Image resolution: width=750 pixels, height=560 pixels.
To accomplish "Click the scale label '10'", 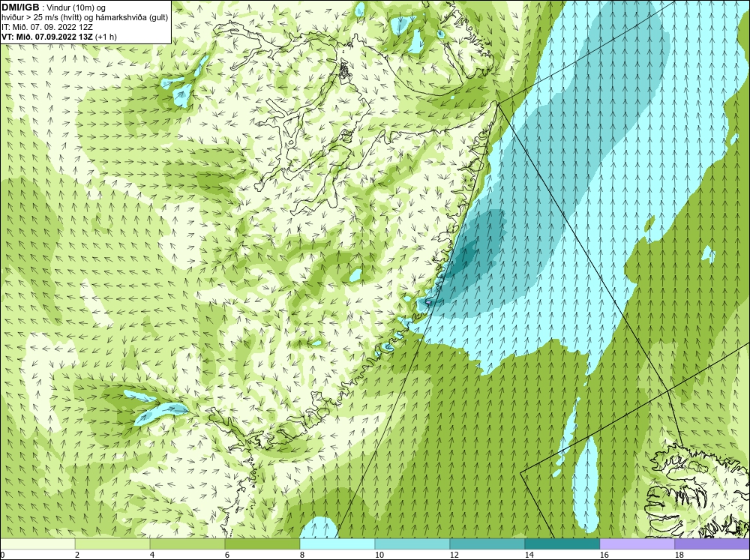I will tap(379, 555).
